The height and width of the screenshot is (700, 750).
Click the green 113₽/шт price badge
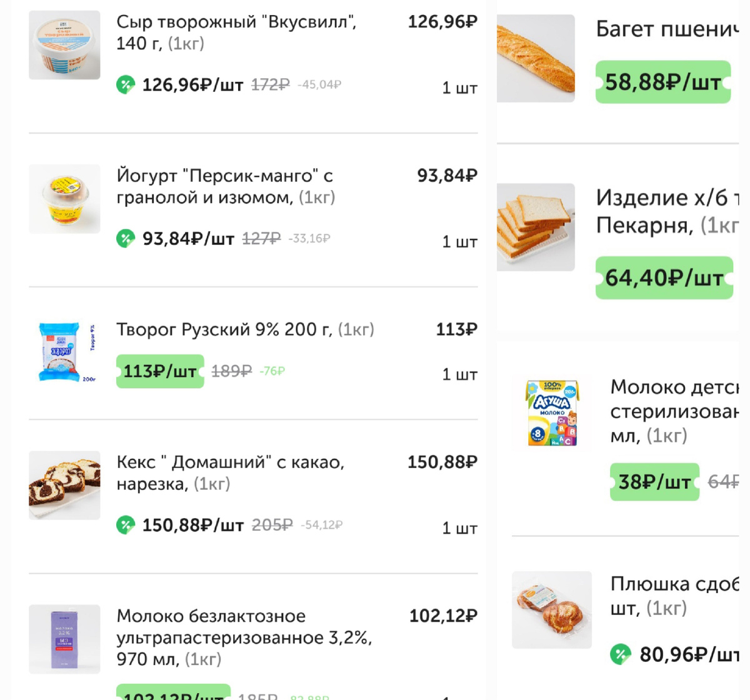pos(160,371)
